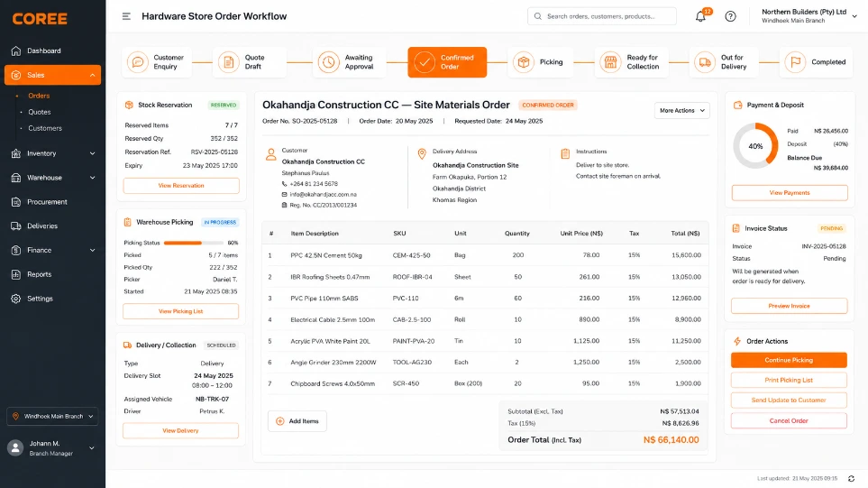Image resolution: width=868 pixels, height=488 pixels.
Task: Click the Warehouse Picking clipboard icon
Action: coord(127,222)
